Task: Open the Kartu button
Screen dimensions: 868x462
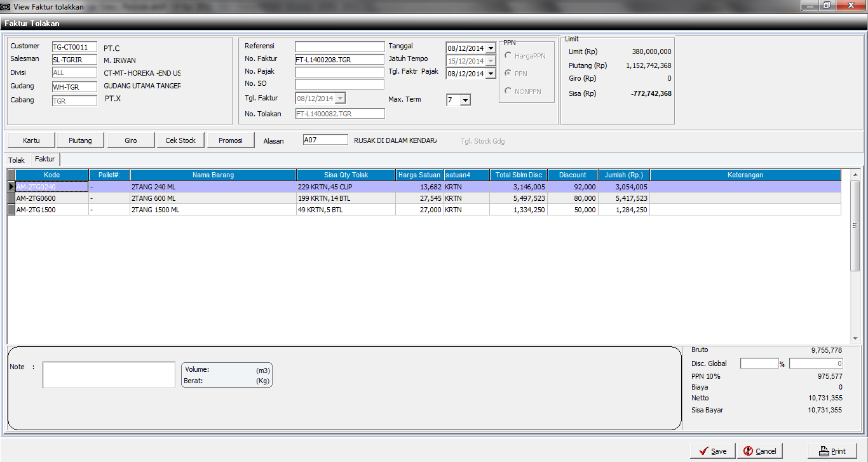Action: pyautogui.click(x=31, y=140)
